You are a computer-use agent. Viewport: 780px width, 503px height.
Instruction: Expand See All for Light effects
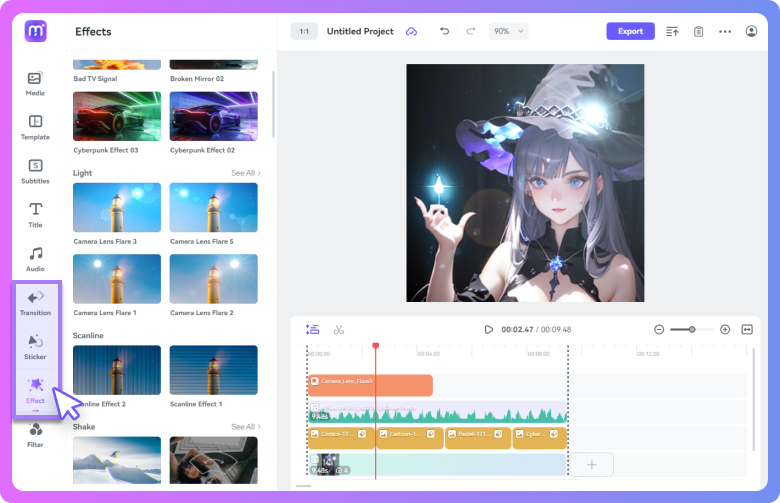tap(246, 173)
